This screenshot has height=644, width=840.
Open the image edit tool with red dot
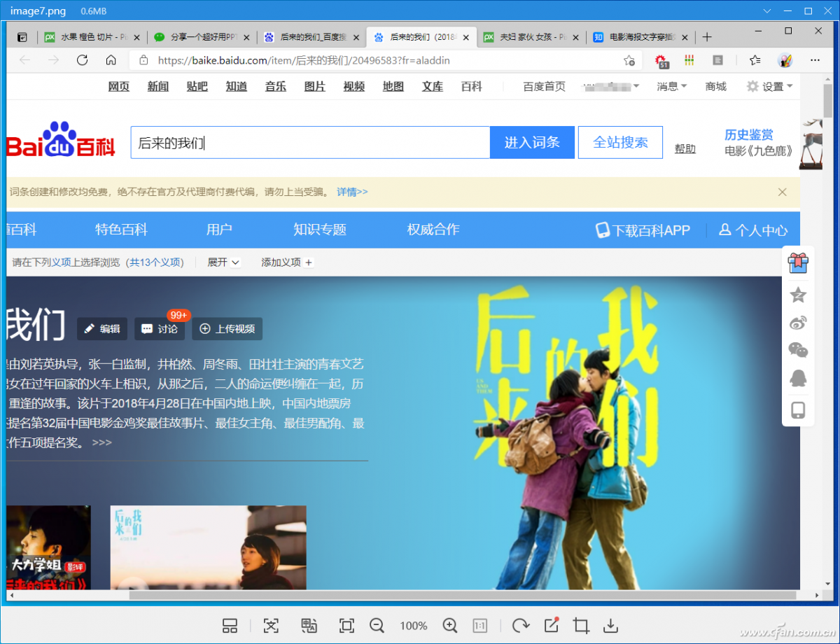click(552, 625)
